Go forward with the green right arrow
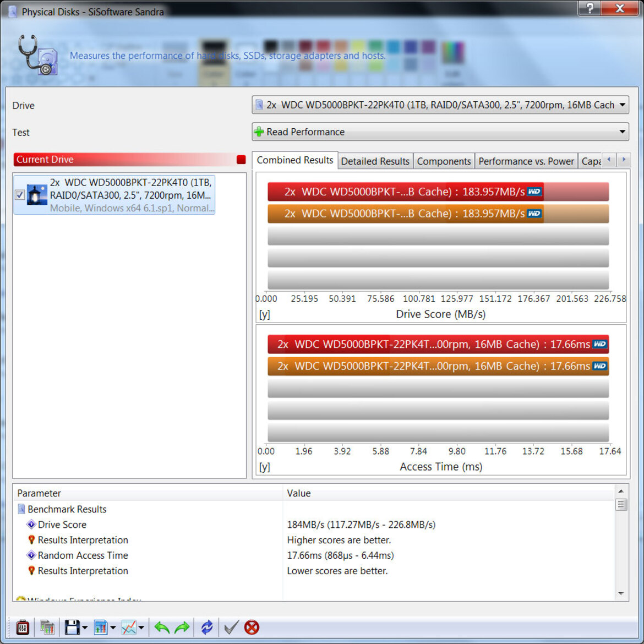 (x=182, y=627)
